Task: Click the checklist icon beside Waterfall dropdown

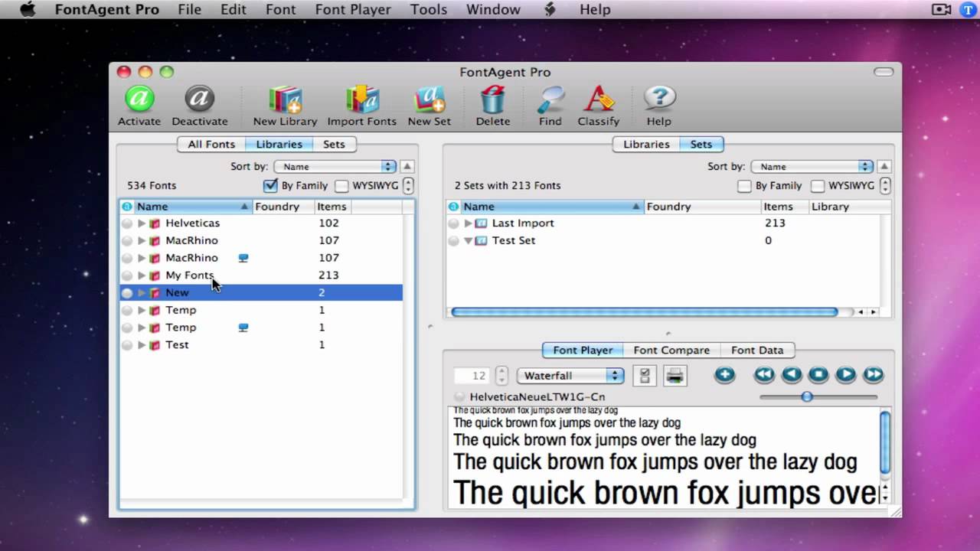Action: pos(645,375)
